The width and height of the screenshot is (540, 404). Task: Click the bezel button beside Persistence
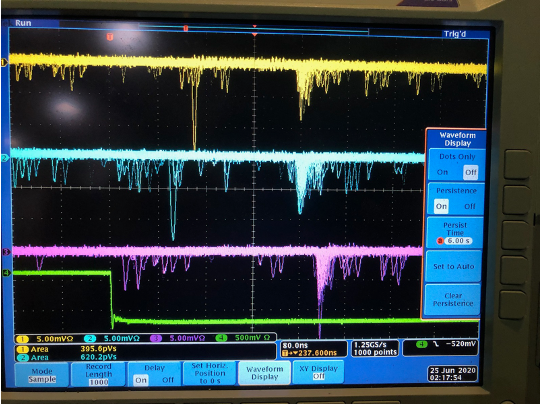point(517,199)
